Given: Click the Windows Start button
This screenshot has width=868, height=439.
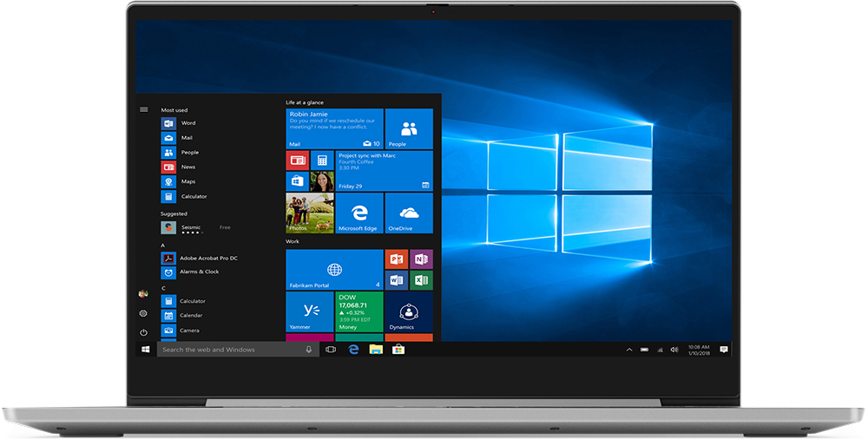Looking at the screenshot, I should (146, 350).
